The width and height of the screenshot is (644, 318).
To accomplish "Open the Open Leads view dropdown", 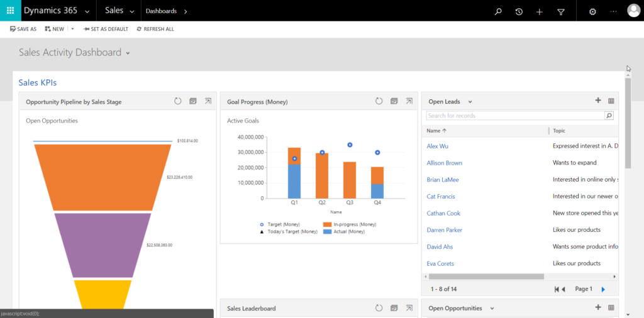I will coord(470,102).
